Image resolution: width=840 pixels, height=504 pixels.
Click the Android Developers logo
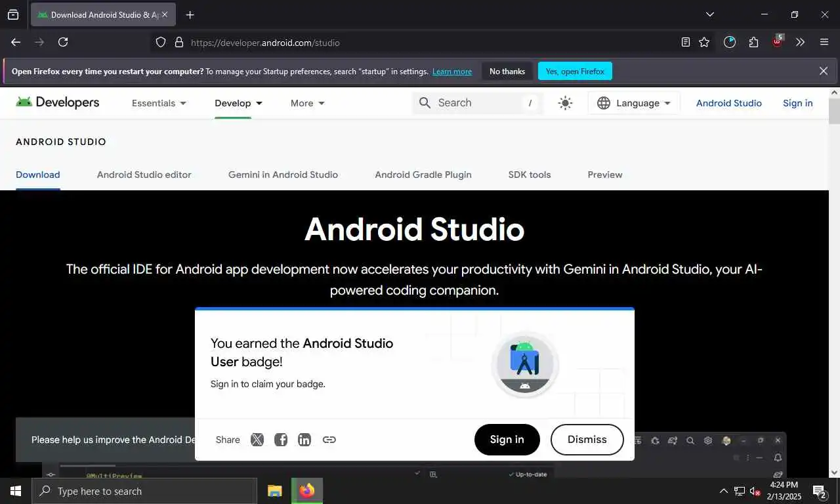coord(58,102)
